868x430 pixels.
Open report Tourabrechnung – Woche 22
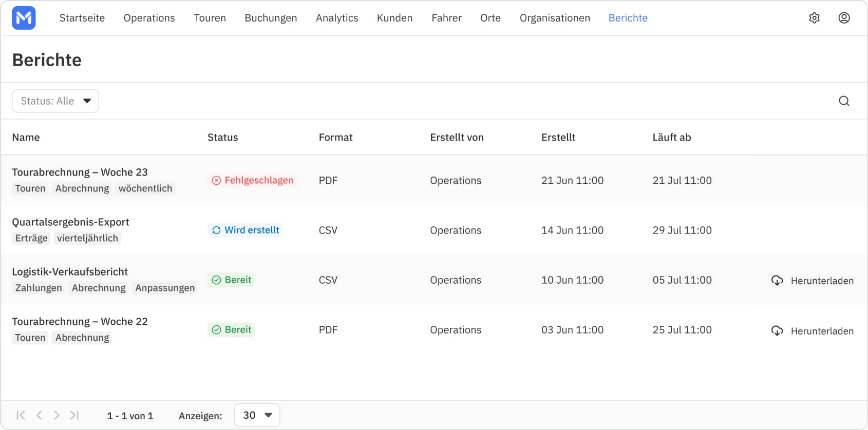pyautogui.click(x=80, y=322)
